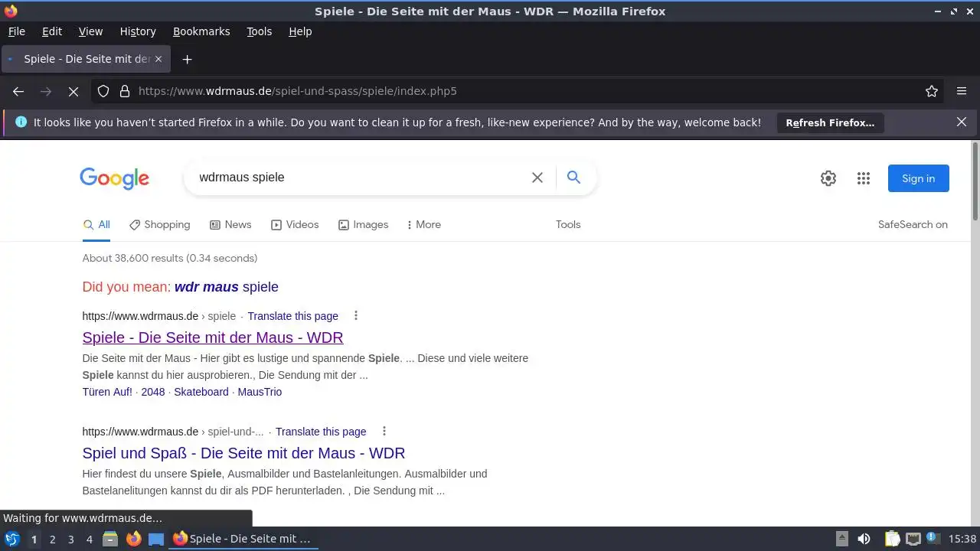Open options dots for first wdrmaus result
This screenshot has width=980, height=551.
355,315
